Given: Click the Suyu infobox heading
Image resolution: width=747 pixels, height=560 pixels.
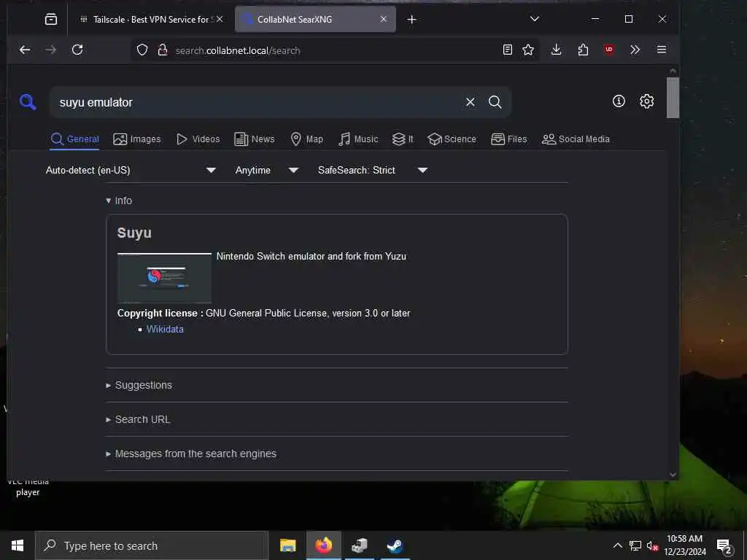Looking at the screenshot, I should 134,233.
